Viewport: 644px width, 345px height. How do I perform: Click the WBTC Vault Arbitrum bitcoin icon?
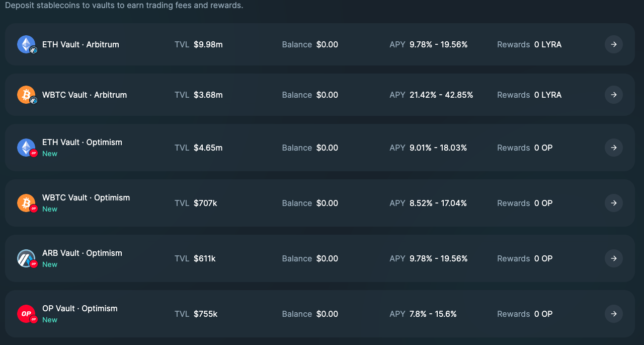pyautogui.click(x=26, y=95)
